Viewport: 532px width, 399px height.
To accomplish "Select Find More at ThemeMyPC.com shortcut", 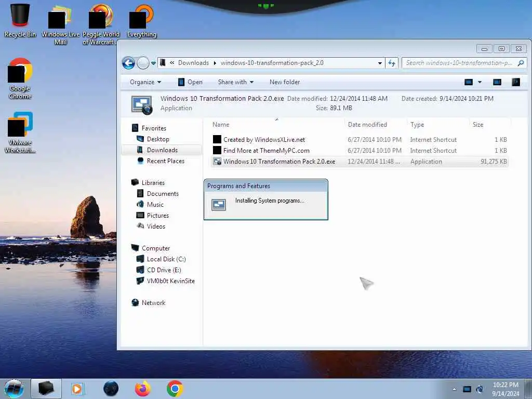I will [x=360, y=150].
